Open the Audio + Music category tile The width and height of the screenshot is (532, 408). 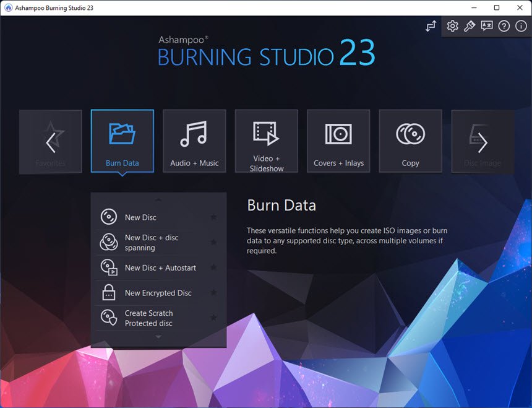(194, 141)
